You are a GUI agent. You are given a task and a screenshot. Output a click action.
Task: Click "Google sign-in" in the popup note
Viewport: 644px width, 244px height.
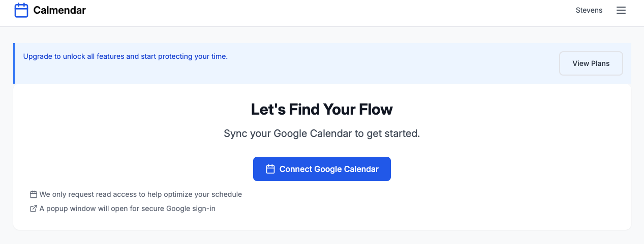tap(191, 208)
